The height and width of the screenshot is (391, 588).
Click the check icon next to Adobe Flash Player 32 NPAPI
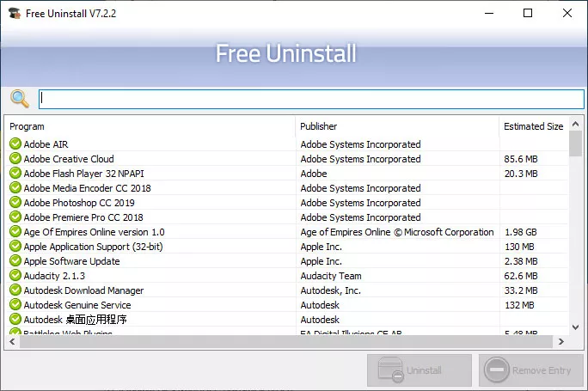click(x=15, y=173)
